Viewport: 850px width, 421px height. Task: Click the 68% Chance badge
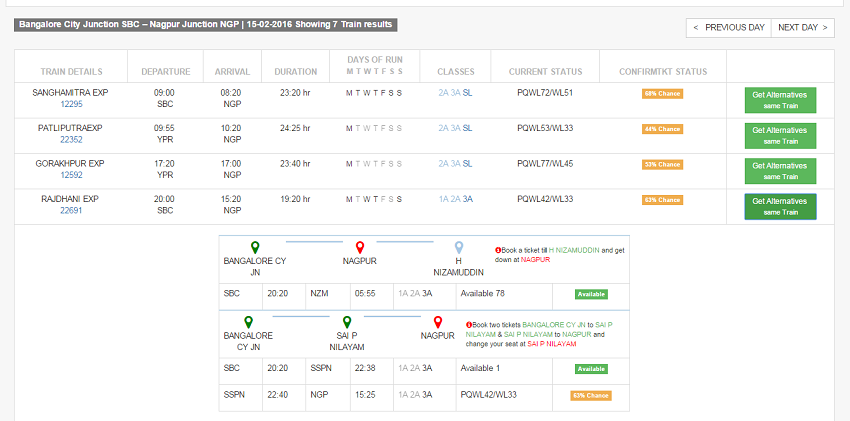coord(662,93)
